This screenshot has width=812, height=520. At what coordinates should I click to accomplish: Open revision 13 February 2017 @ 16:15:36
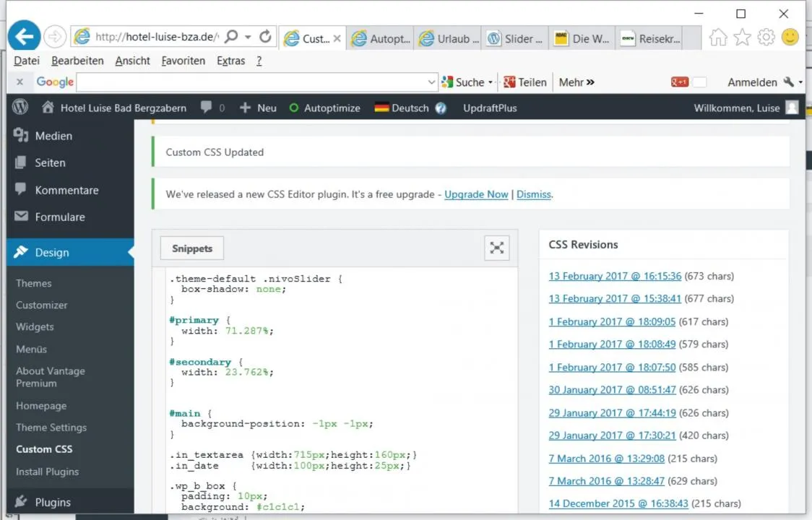pos(615,276)
